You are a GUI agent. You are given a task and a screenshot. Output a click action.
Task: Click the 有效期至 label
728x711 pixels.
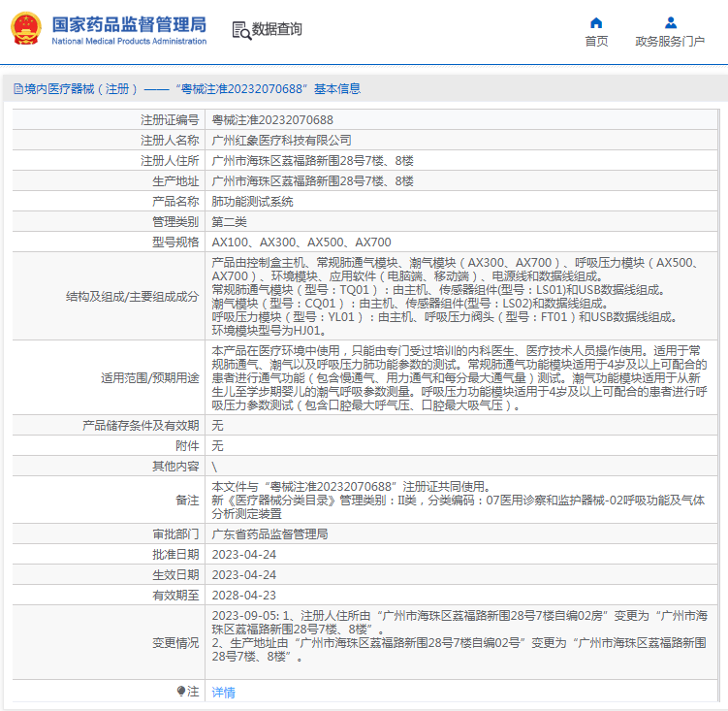click(175, 595)
